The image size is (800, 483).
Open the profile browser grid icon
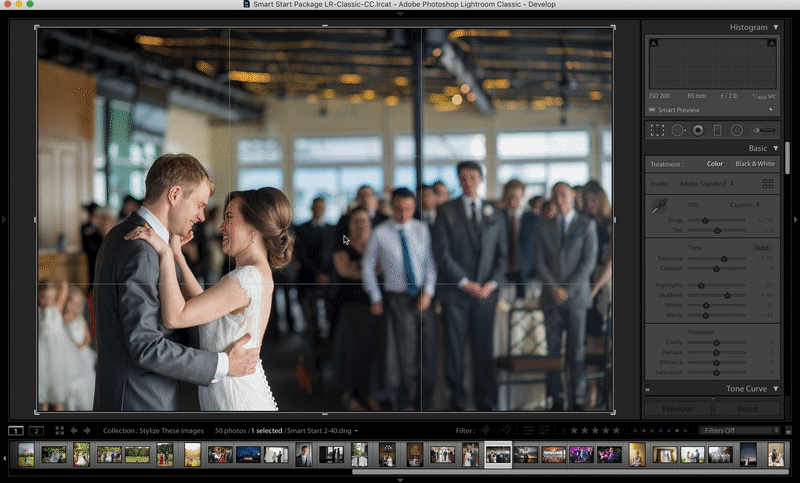tap(768, 184)
